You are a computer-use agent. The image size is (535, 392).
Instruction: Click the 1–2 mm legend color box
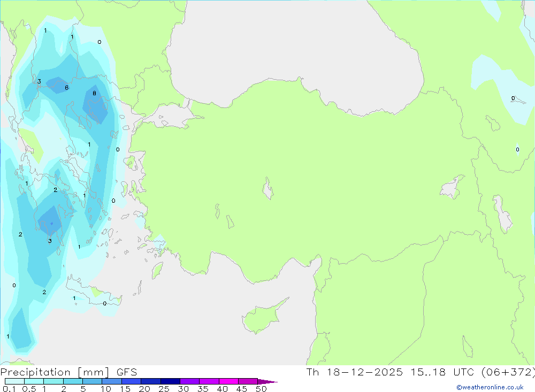pos(53,381)
